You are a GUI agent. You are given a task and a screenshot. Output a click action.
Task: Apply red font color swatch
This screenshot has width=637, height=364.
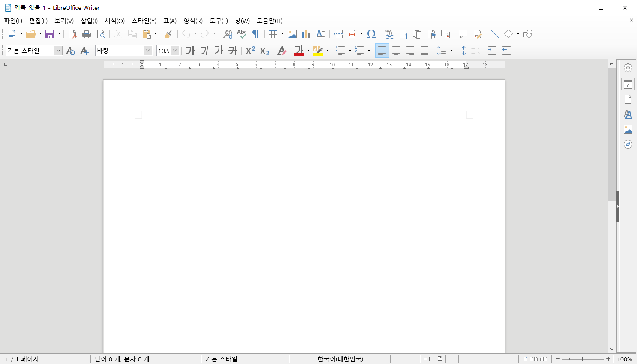pos(299,51)
